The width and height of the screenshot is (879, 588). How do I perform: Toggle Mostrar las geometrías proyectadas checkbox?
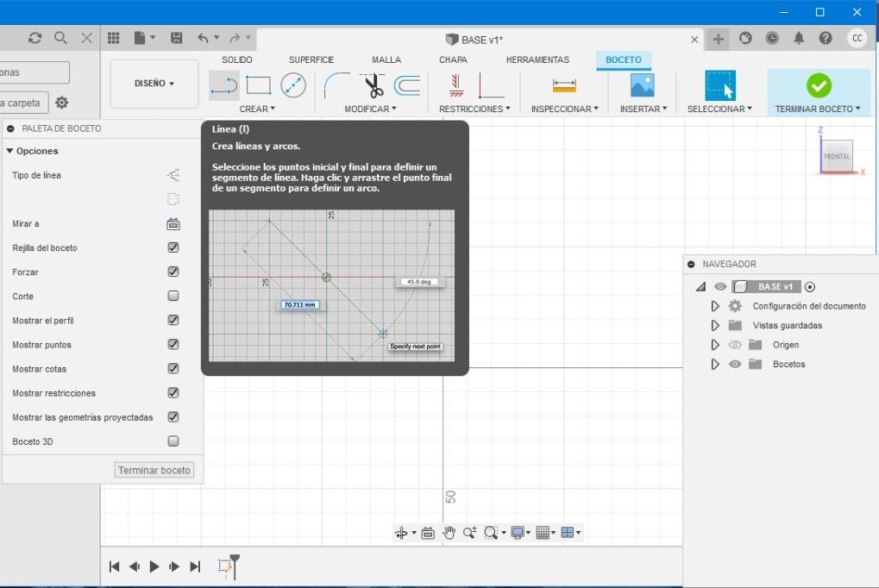173,416
